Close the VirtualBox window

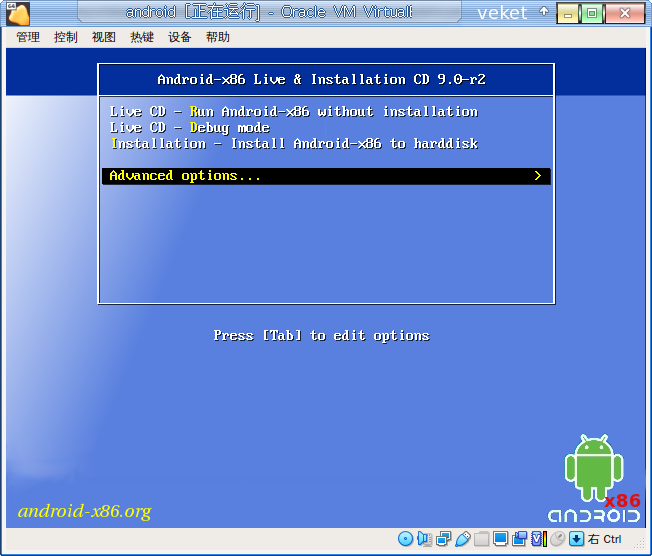click(x=625, y=13)
